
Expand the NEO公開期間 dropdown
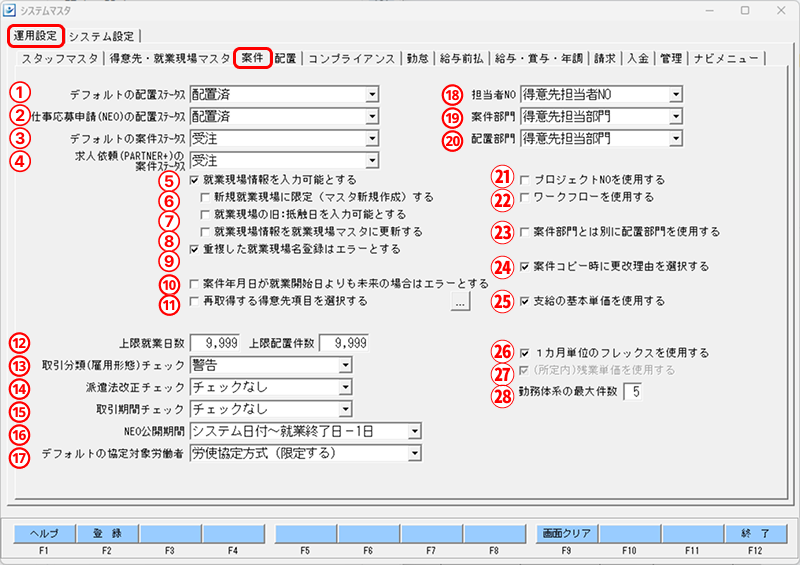pyautogui.click(x=415, y=431)
